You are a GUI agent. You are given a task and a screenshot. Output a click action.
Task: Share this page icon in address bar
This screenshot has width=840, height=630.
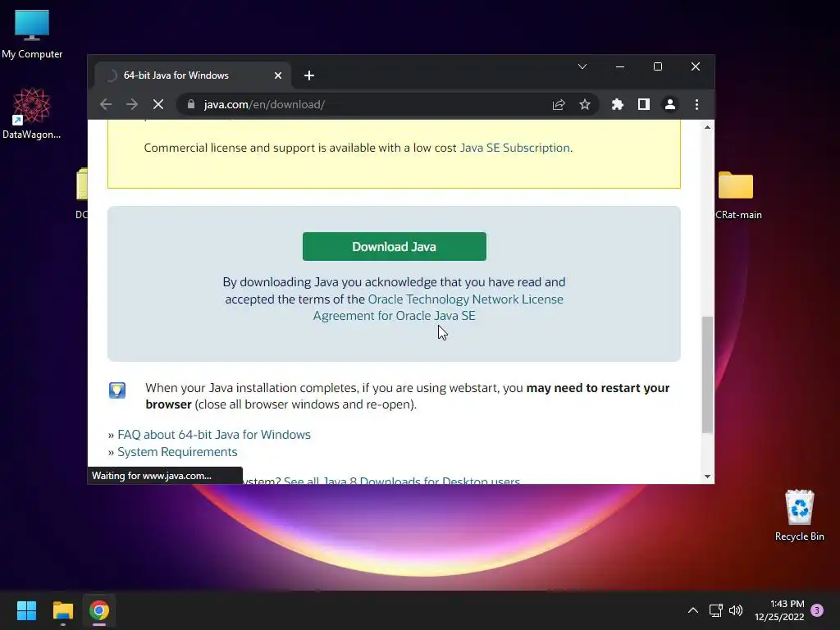[x=559, y=104]
